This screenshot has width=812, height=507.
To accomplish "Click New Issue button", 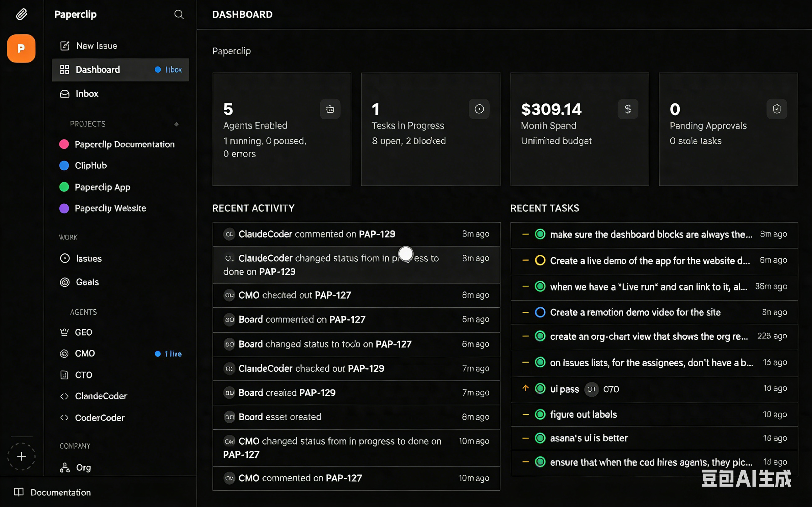I will click(96, 46).
